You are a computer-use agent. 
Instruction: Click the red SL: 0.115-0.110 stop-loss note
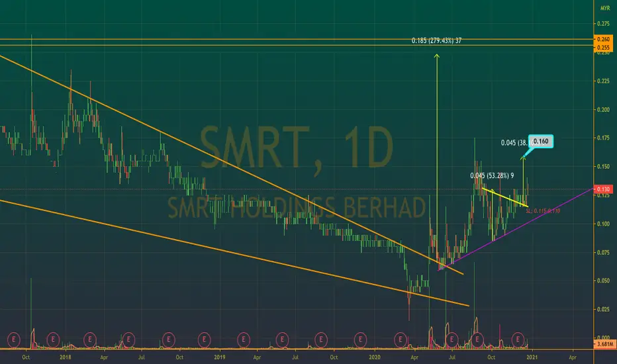tap(543, 211)
